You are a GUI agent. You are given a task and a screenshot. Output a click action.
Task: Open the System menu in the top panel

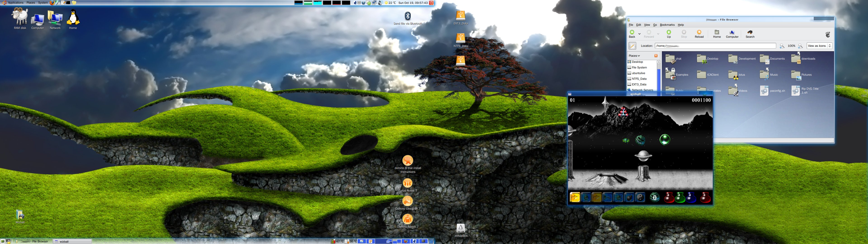(x=43, y=3)
